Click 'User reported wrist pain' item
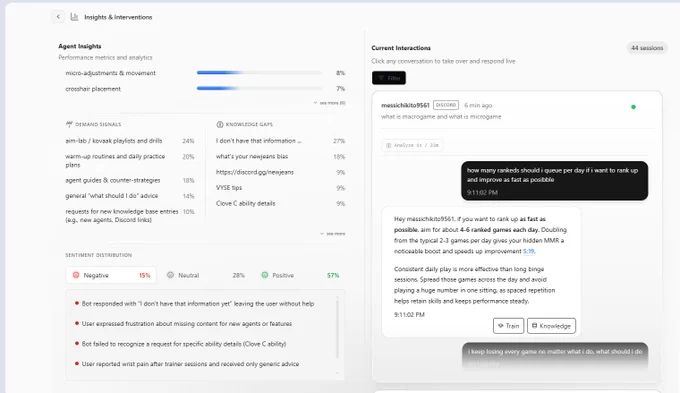Viewport: 680px width, 393px height. click(190, 364)
